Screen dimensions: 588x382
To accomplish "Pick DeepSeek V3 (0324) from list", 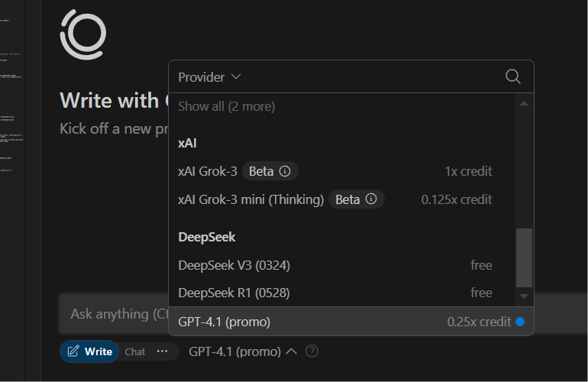I will click(234, 265).
